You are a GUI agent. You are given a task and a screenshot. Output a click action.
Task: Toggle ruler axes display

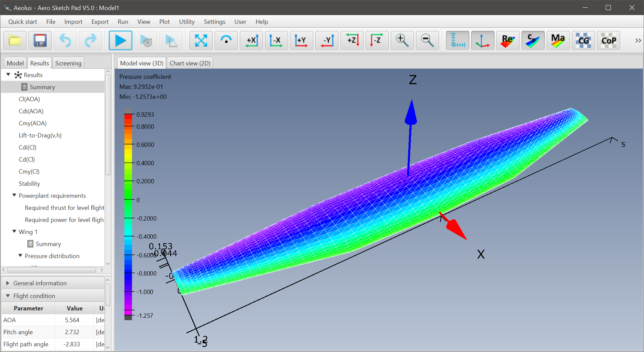point(458,41)
